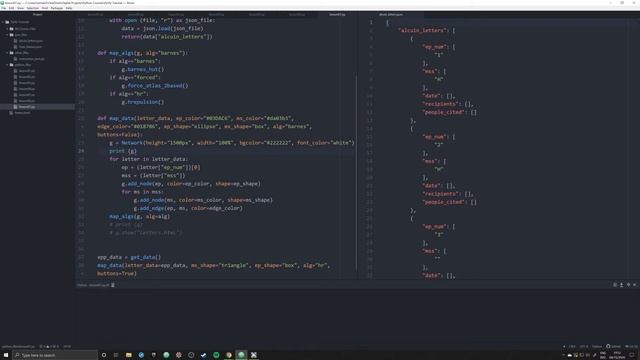The height and width of the screenshot is (360, 640).
Task: Open the Packages menu
Action: 57,8
